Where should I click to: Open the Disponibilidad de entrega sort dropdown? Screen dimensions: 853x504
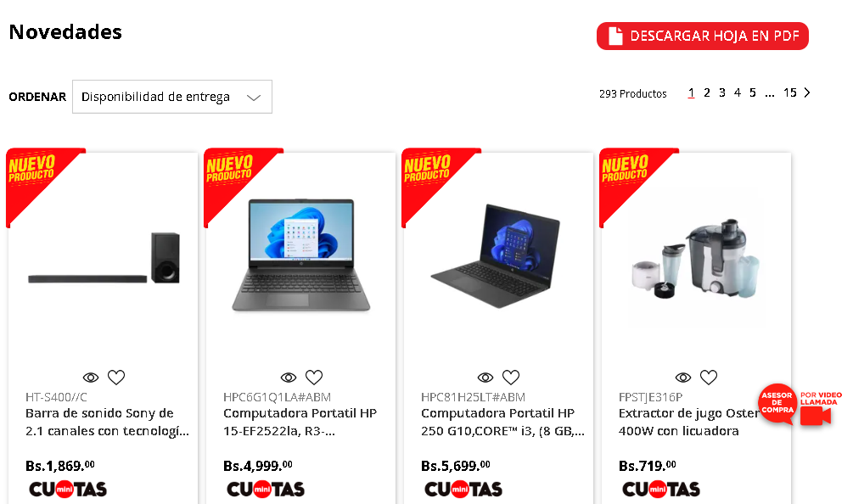172,97
